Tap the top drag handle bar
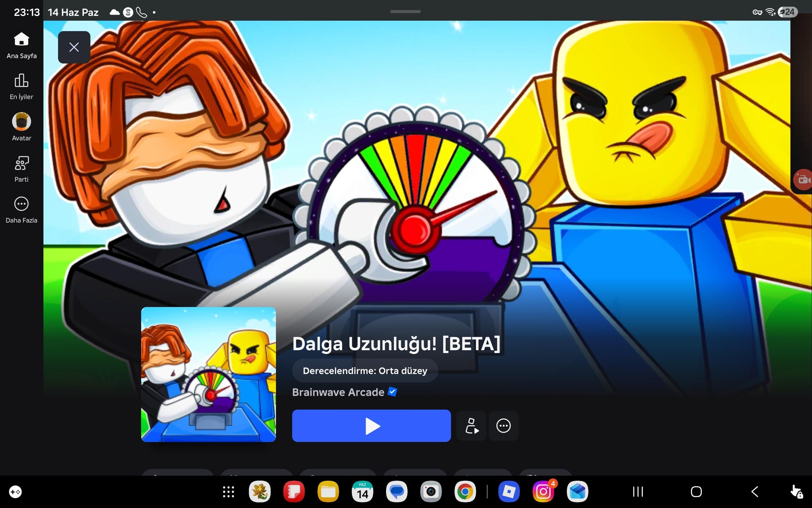 click(405, 11)
